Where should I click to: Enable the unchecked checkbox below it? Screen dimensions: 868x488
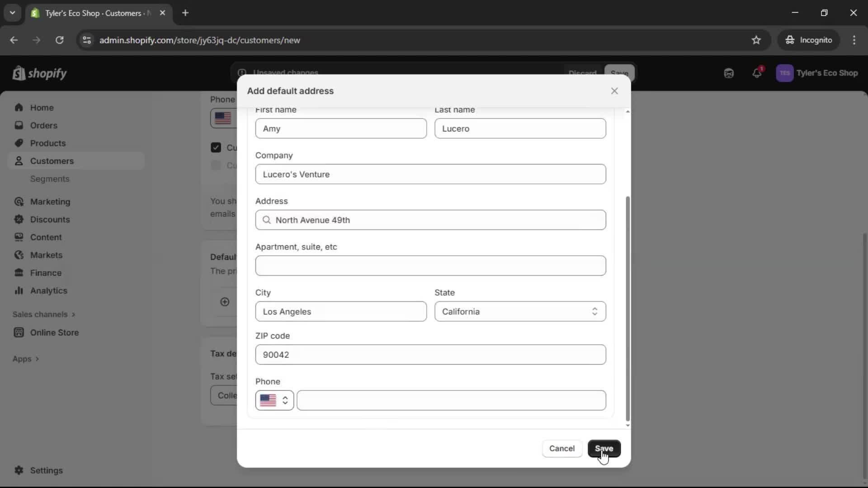click(x=216, y=165)
